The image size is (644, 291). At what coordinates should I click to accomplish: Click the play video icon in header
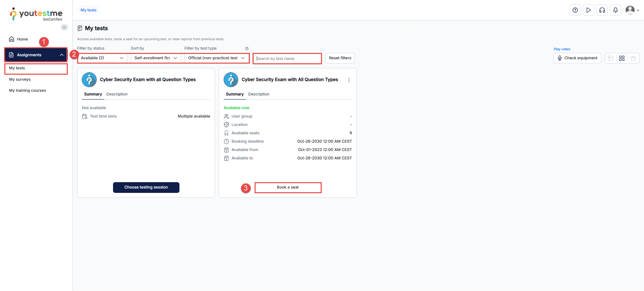pyautogui.click(x=588, y=10)
